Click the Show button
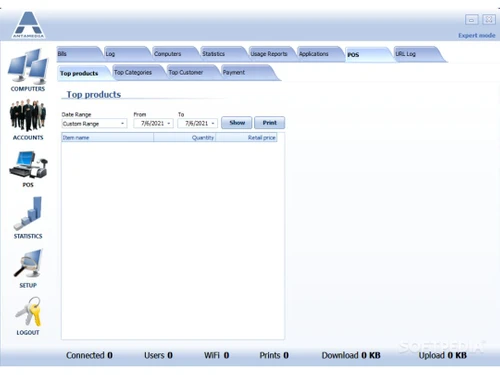This screenshot has width=500, height=375. [237, 123]
